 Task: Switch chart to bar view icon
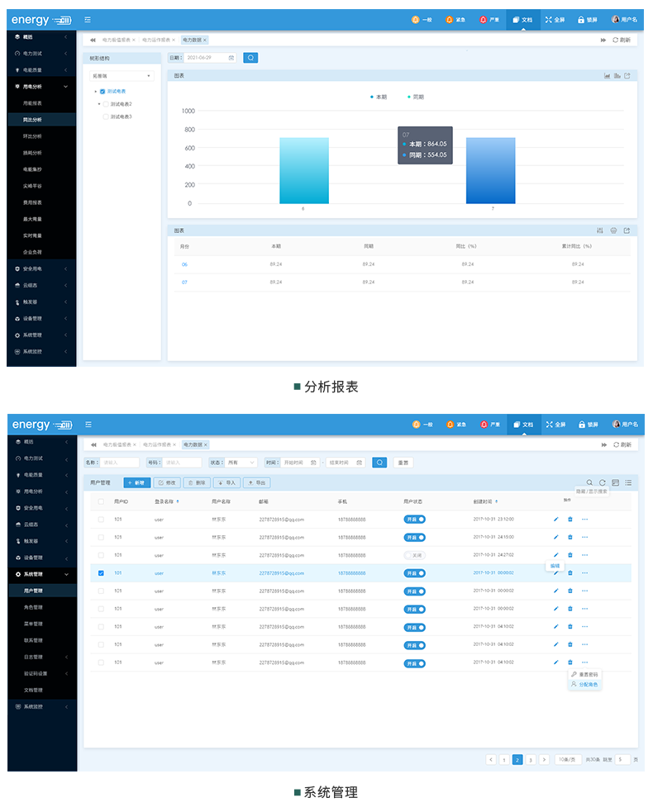(617, 76)
